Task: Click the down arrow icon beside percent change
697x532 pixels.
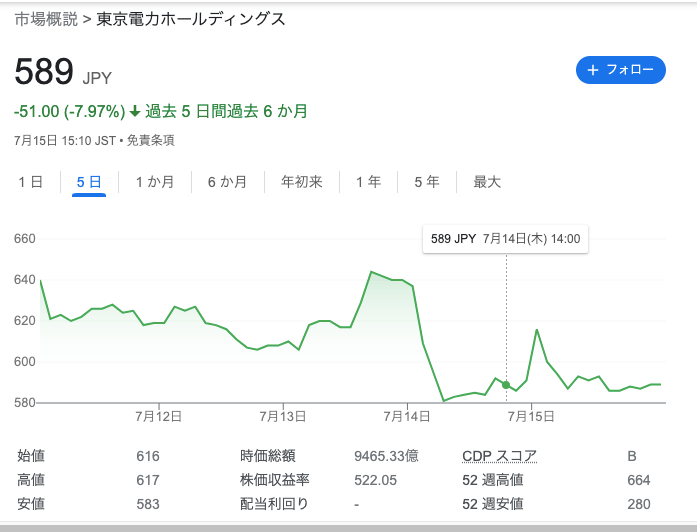Action: point(135,112)
